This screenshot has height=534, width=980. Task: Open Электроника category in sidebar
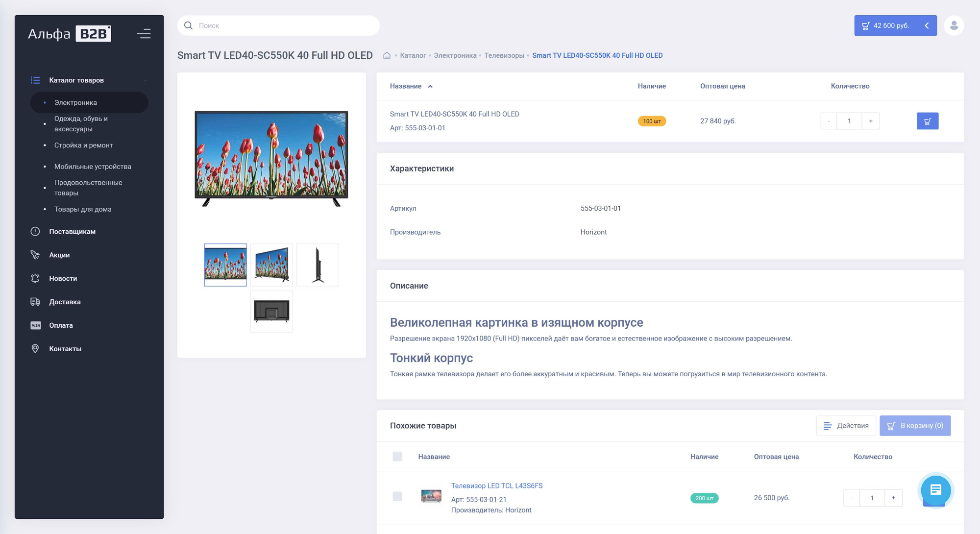click(75, 102)
